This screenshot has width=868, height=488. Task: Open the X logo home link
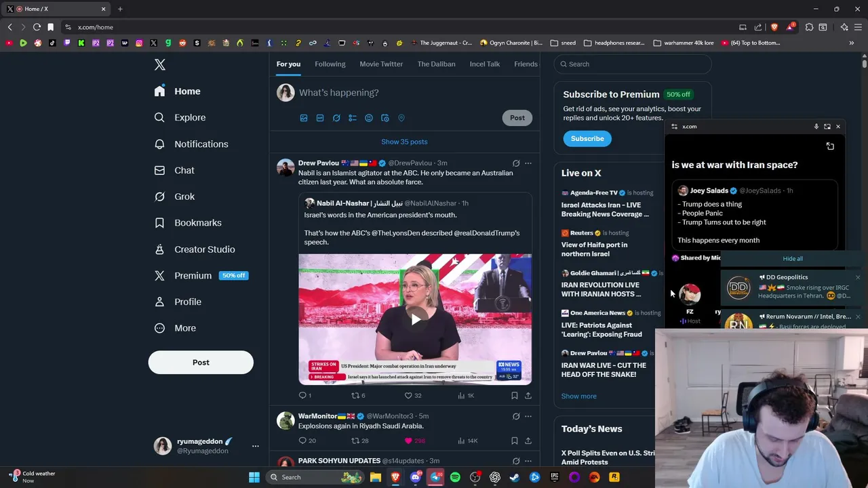(160, 64)
